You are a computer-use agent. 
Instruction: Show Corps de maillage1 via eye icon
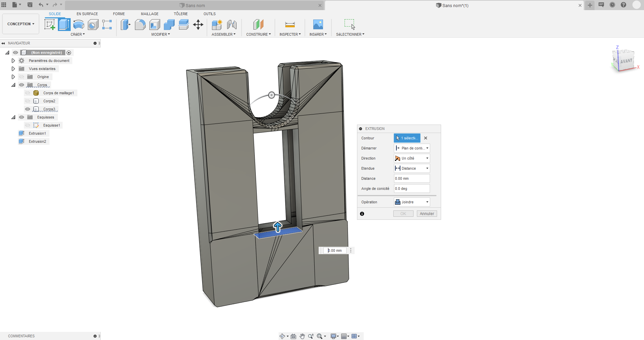(x=28, y=93)
